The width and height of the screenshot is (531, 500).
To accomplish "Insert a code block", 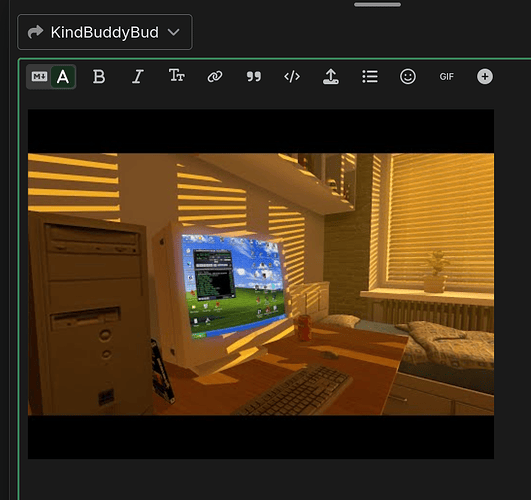I will (292, 77).
